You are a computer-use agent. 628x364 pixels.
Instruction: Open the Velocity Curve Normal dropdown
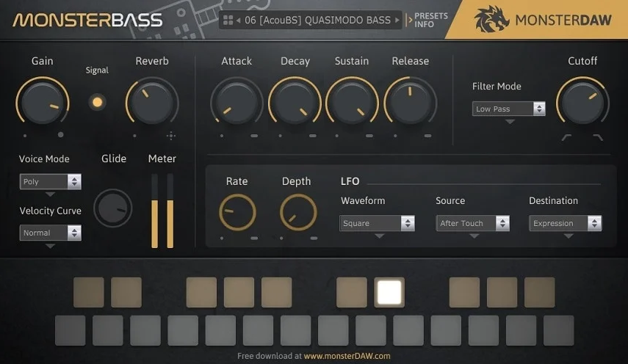point(51,233)
